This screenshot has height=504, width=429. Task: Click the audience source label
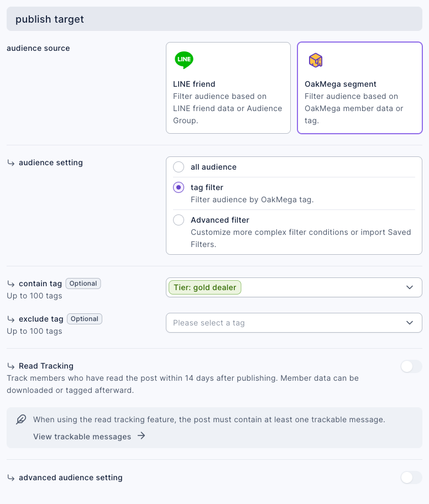coord(38,48)
